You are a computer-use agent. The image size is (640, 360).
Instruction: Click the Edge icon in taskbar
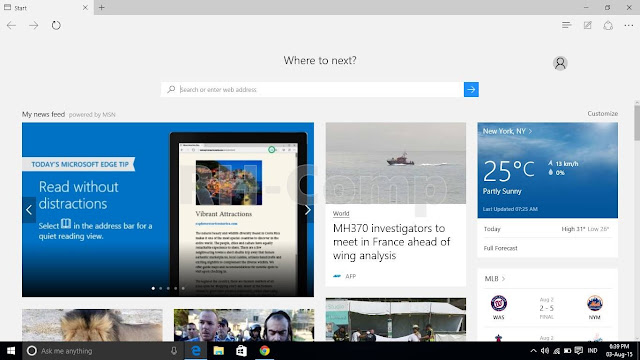click(196, 351)
